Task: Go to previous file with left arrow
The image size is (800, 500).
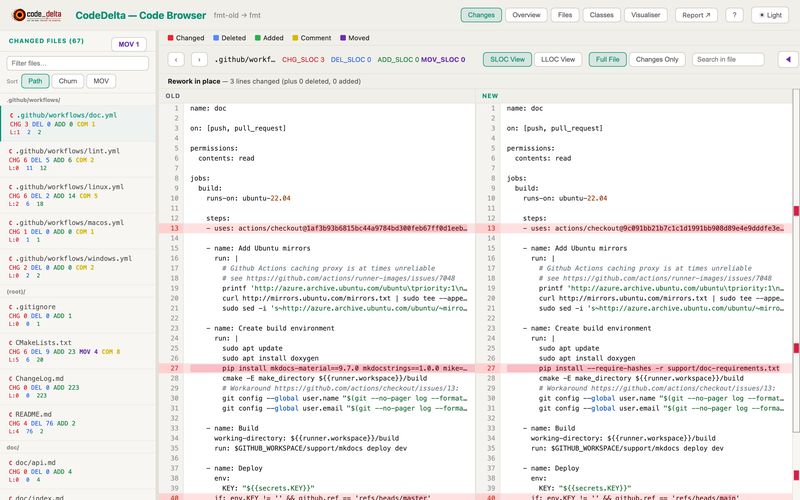Action: click(x=176, y=60)
